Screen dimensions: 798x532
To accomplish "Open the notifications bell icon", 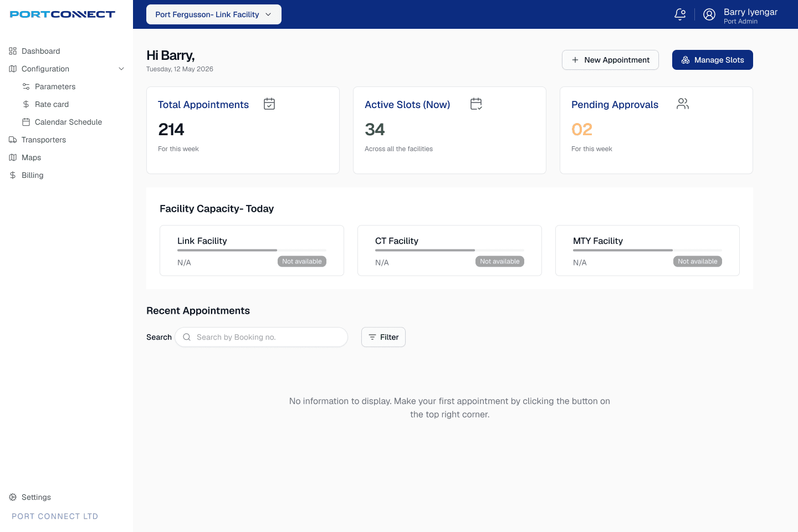I will 680,14.
